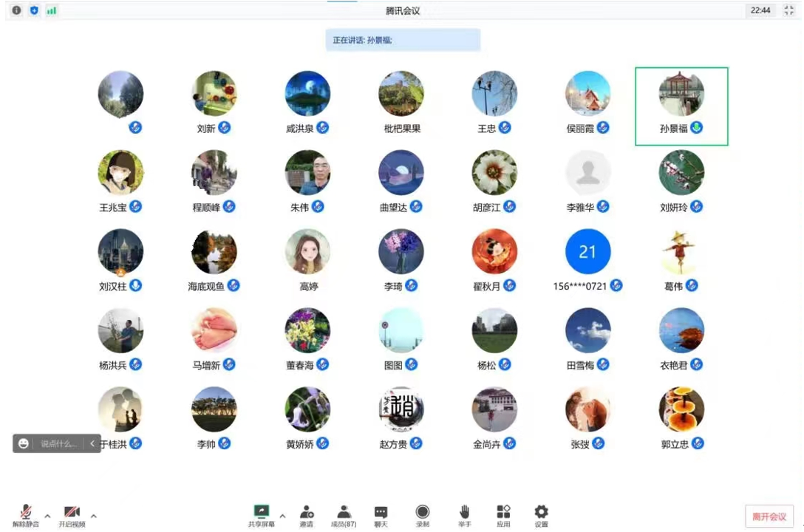Viewport: 804px width, 532px height.
Task: Click 王忠's muted microphone icon
Action: coord(505,128)
